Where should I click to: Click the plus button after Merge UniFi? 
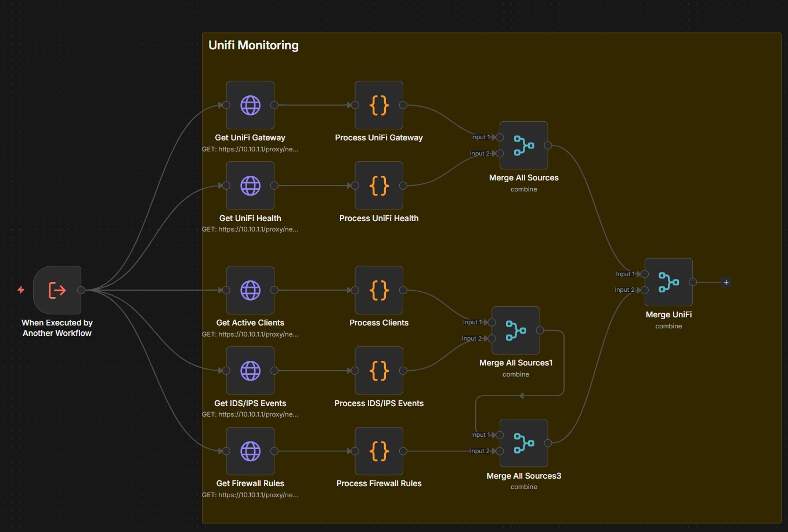[x=725, y=282]
